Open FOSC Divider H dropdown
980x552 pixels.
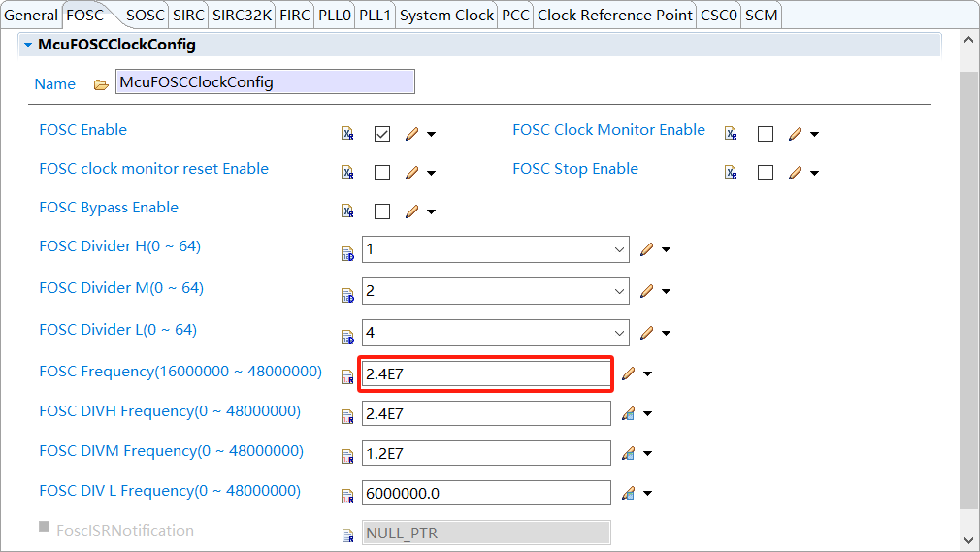tap(619, 249)
